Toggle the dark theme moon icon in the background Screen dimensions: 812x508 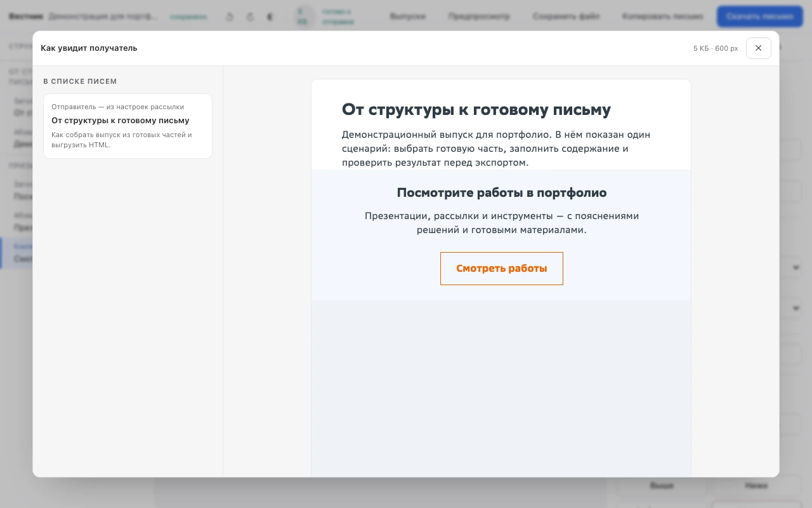(x=270, y=17)
